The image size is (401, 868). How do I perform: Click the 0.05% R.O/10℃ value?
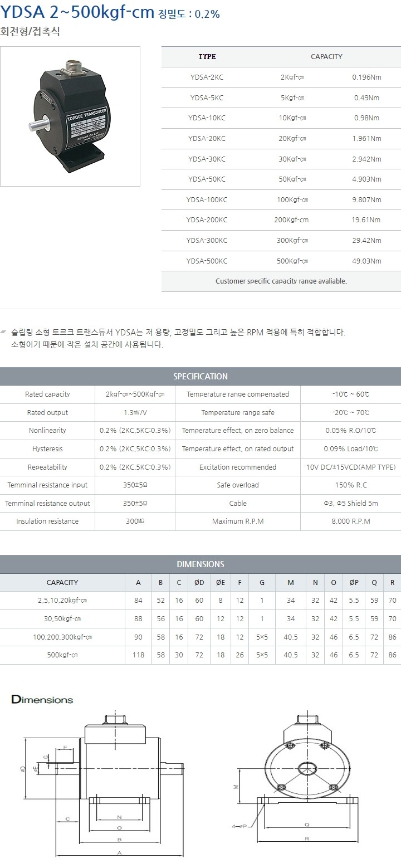point(350,431)
